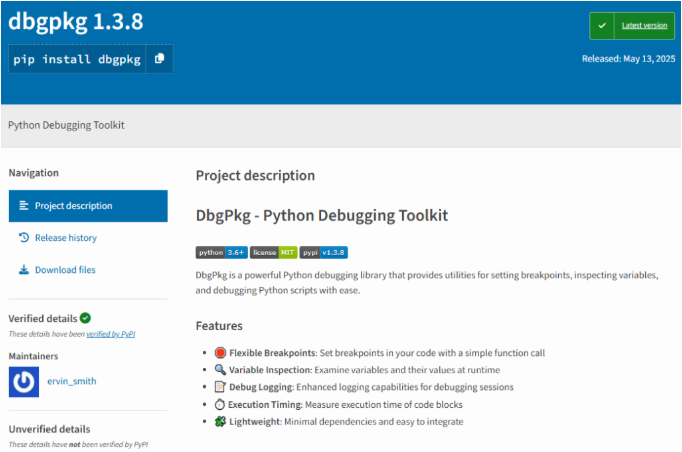Select the pip install dbgpkg command text

tap(77, 59)
